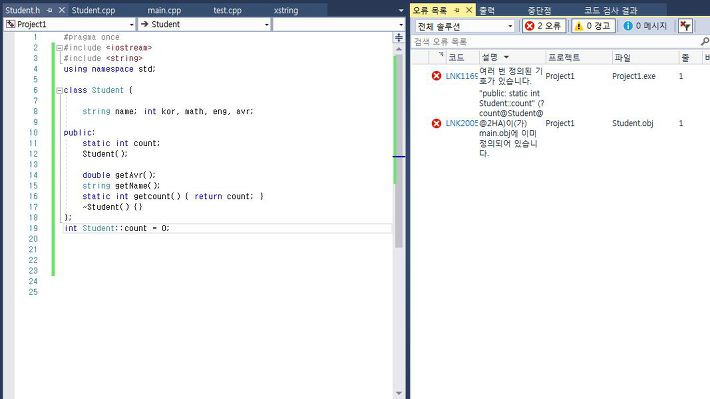This screenshot has height=399, width=710.
Task: Open the 코드 검사 결과 tab
Action: (610, 10)
